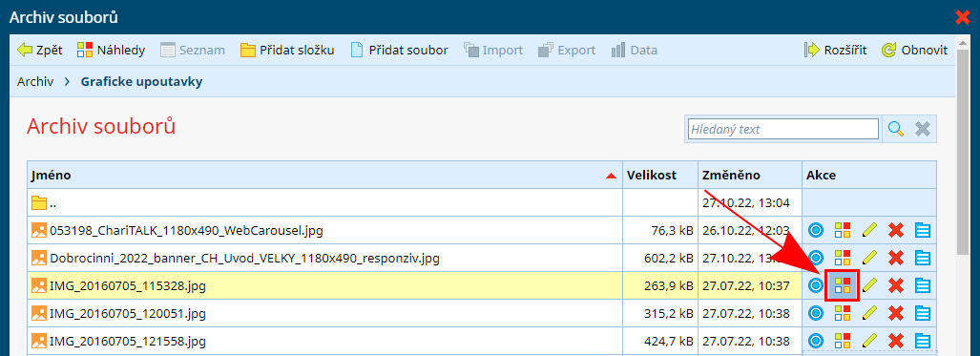Delete IMG_20160705_120051.jpg with red X
Image resolution: width=980 pixels, height=356 pixels.
coord(896,313)
